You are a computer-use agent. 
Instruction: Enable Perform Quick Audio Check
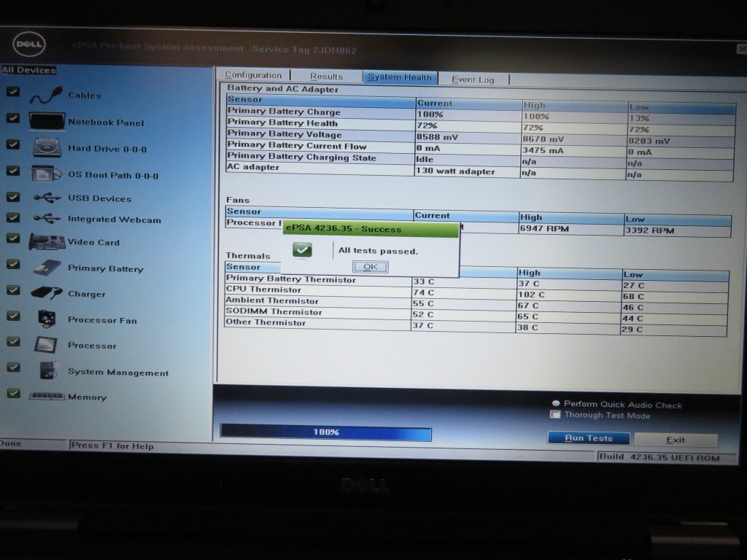555,403
